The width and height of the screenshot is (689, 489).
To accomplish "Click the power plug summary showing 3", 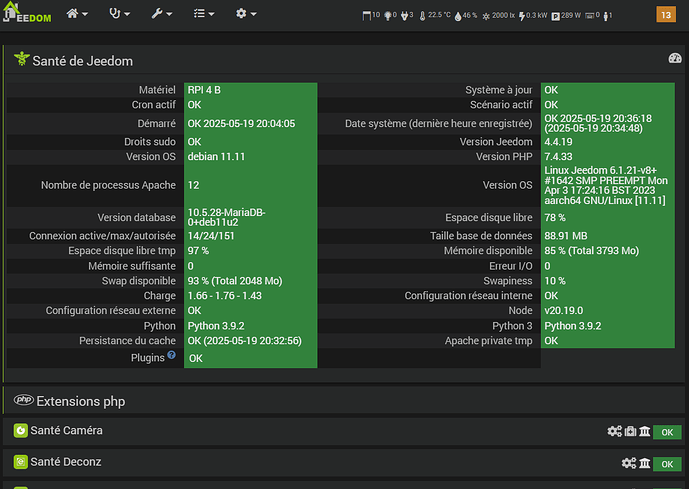I will pos(407,16).
